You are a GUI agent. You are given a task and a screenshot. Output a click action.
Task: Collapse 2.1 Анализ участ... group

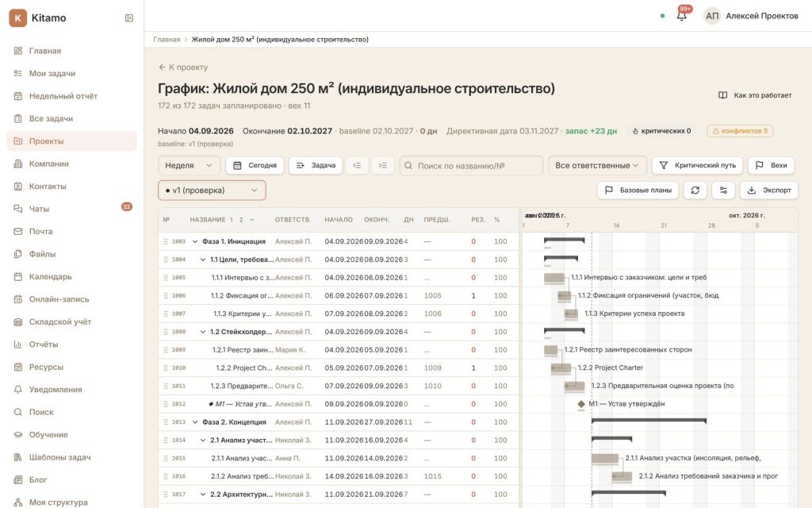[203, 440]
